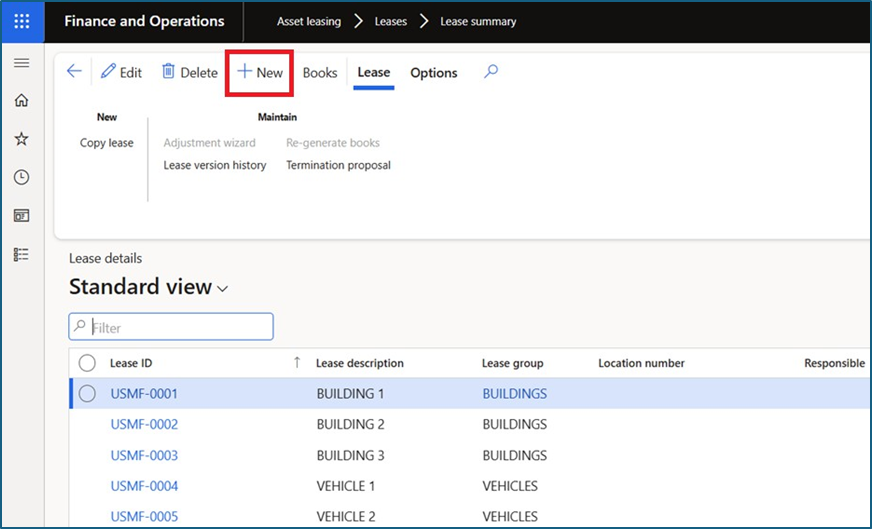Screen dimensions: 872x529
Task: Expand the hamburger navigation menu
Action: (x=21, y=63)
